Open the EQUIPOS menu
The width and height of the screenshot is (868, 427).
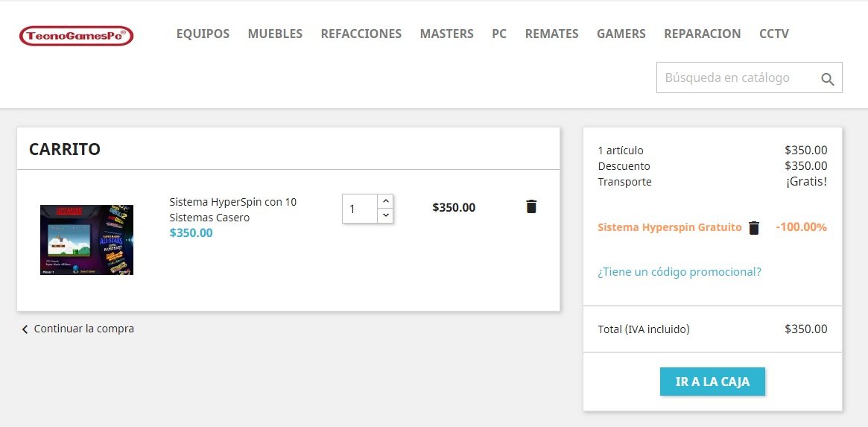point(203,34)
